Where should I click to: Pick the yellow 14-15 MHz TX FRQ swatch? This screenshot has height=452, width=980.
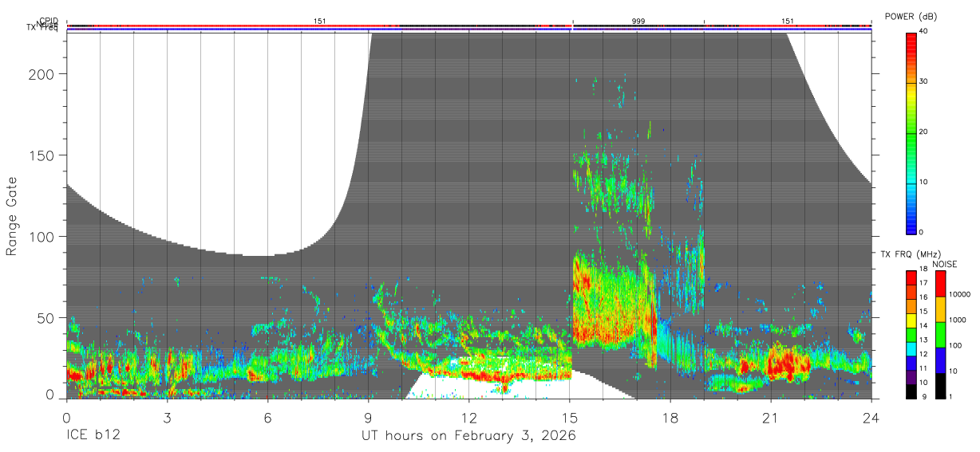[911, 319]
